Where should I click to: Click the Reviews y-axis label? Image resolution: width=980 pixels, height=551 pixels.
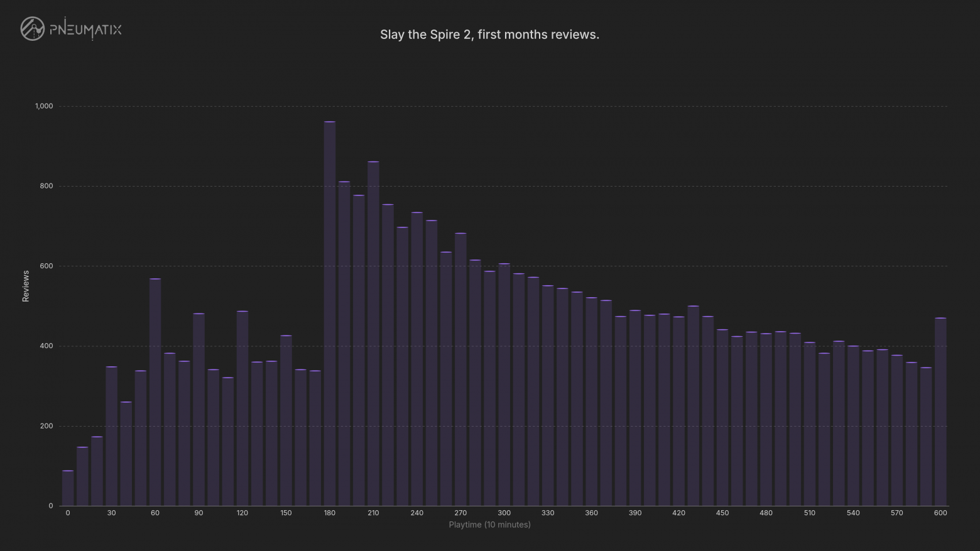(x=26, y=286)
